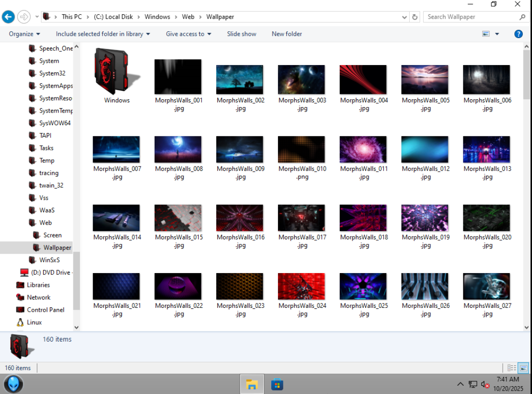Click the Control Panel icon

point(21,310)
